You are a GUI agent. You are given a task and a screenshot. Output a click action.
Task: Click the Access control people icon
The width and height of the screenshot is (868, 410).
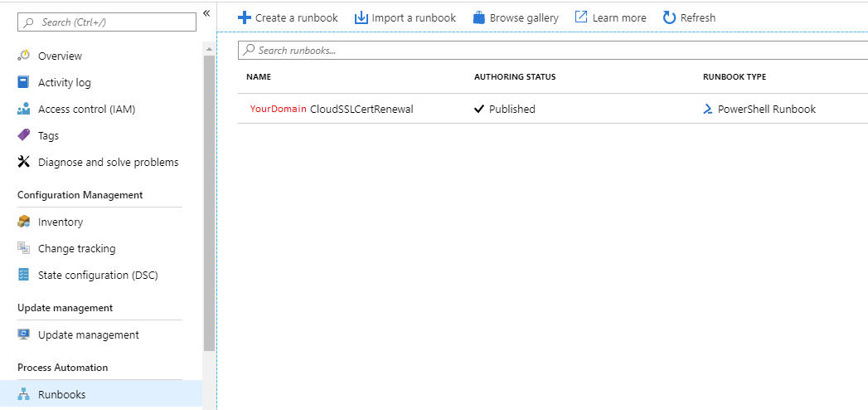pyautogui.click(x=24, y=110)
